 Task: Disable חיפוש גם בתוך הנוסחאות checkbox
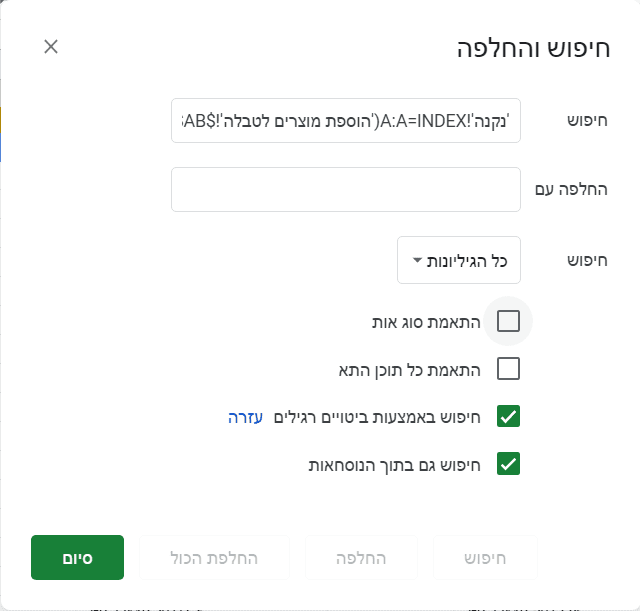click(x=508, y=463)
